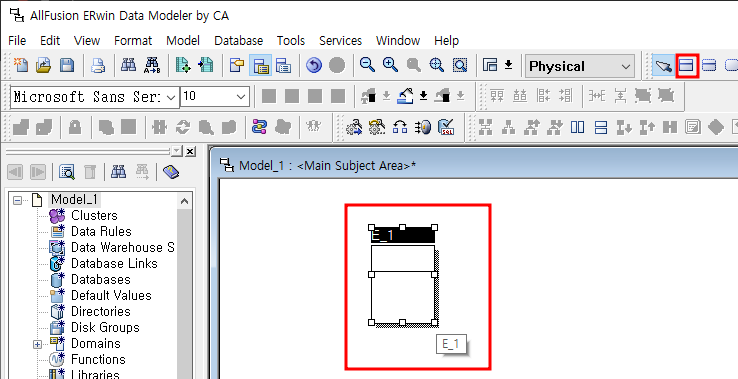Select Functions in the model explorer

coord(98,360)
